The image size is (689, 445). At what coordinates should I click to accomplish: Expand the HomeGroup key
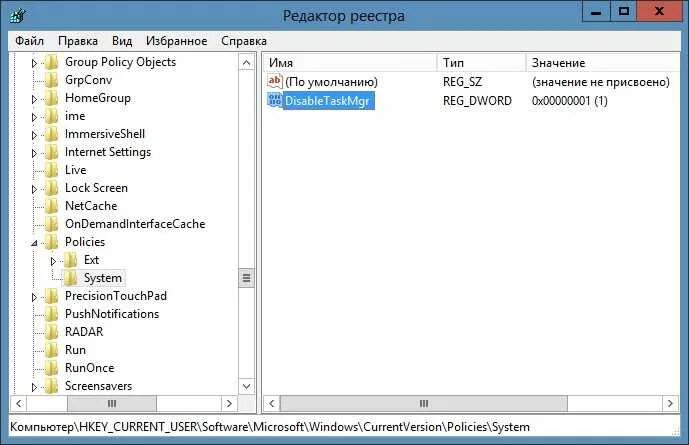(34, 99)
